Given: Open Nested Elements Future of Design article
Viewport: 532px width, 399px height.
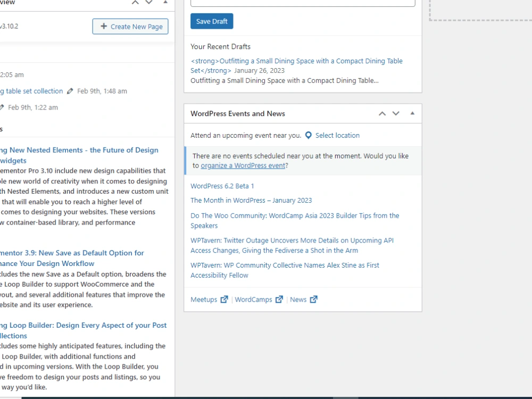Looking at the screenshot, I should [79, 155].
